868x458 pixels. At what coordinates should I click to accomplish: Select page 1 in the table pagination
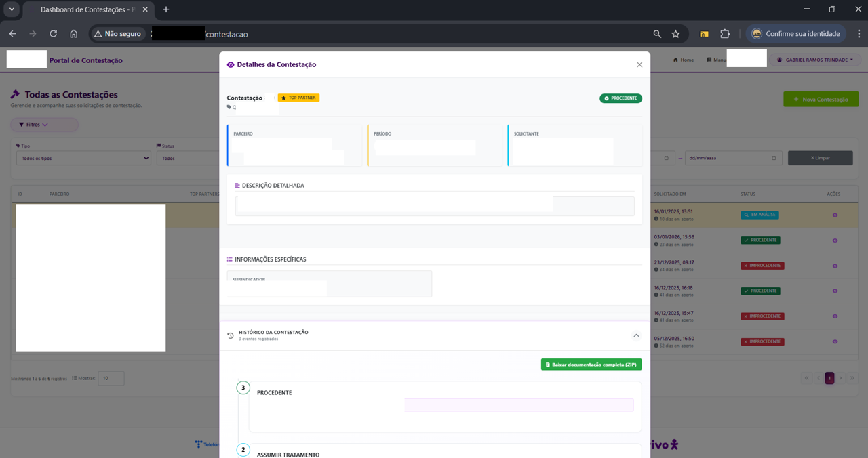click(x=829, y=377)
